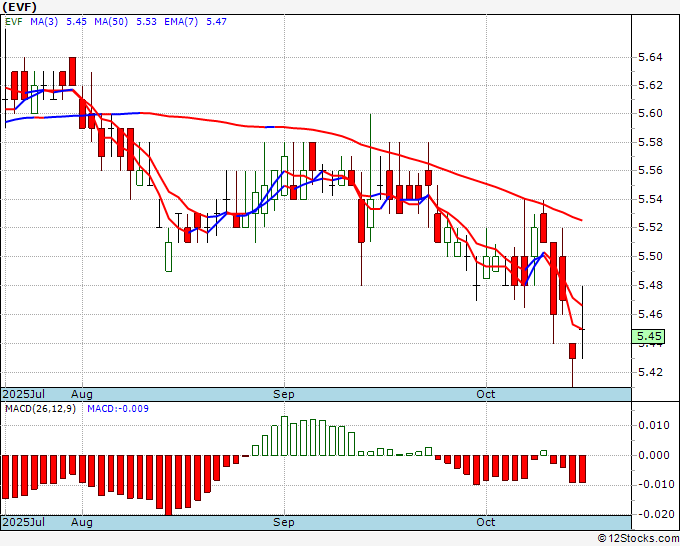
Task: Click the EMA(7) value 5.47
Action: 216,22
